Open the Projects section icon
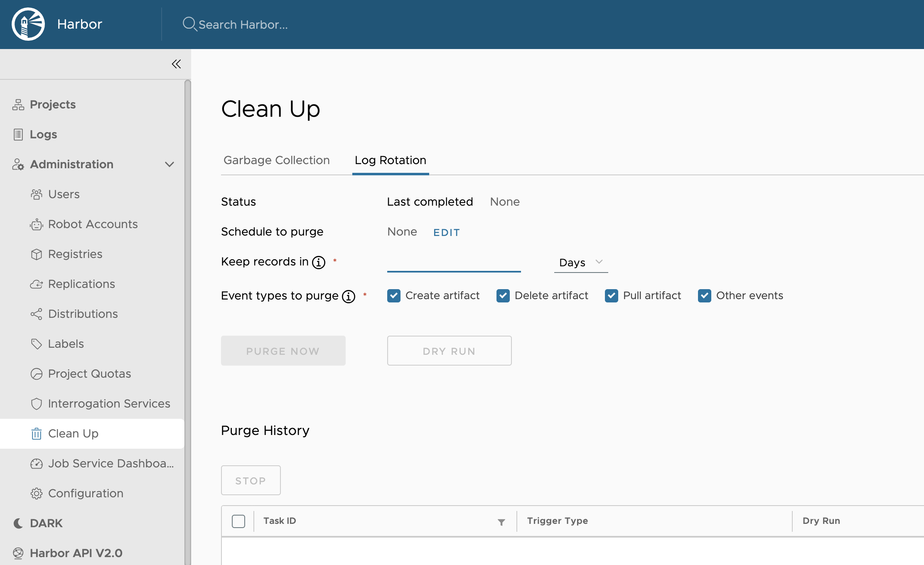 pyautogui.click(x=17, y=104)
